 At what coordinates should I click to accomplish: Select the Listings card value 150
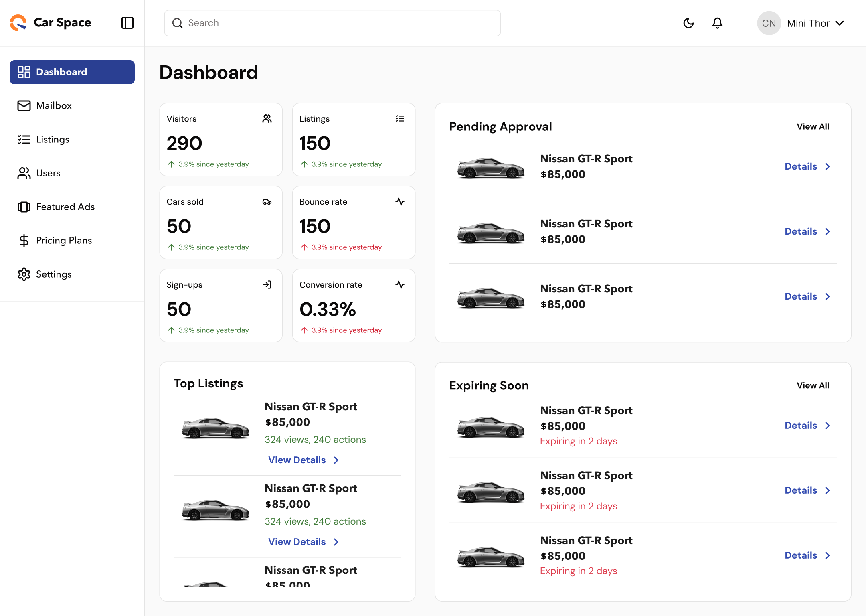pos(315,144)
